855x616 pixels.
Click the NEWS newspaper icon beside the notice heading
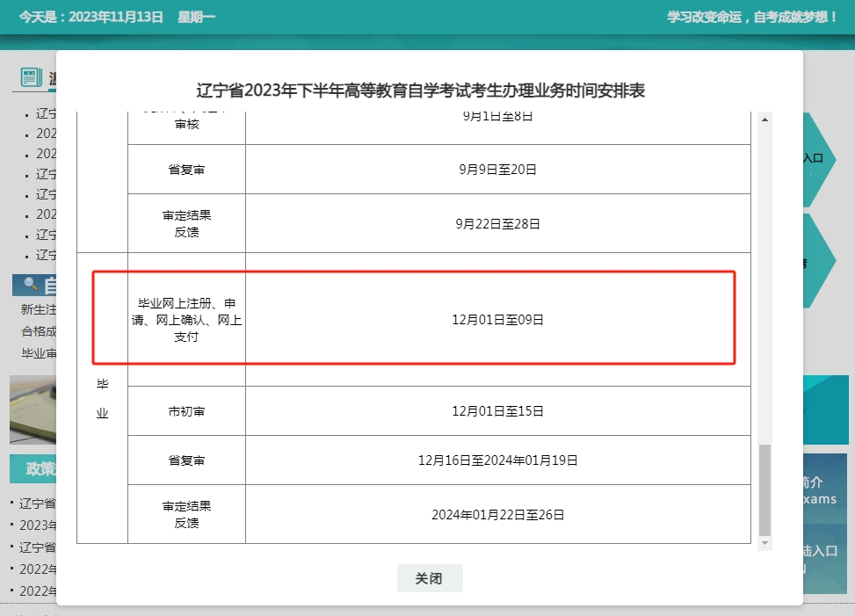click(x=33, y=77)
